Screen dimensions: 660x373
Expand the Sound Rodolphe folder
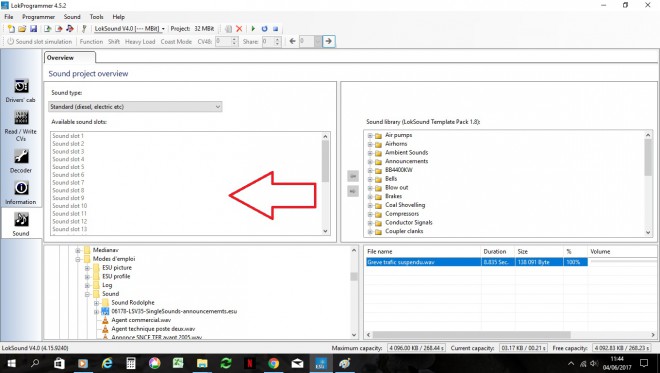[96, 303]
